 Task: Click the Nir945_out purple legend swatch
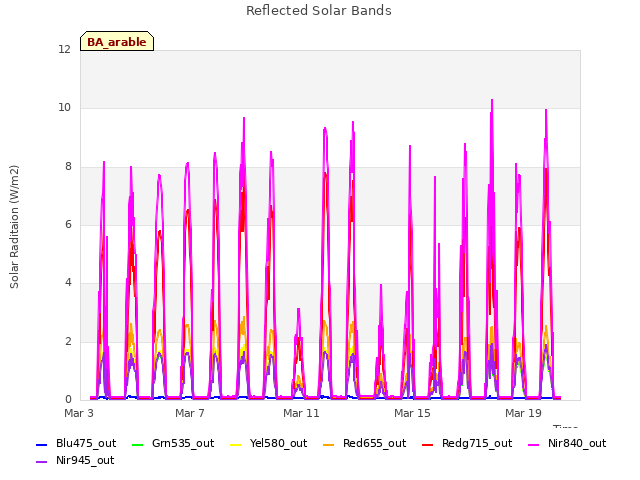click(42, 462)
